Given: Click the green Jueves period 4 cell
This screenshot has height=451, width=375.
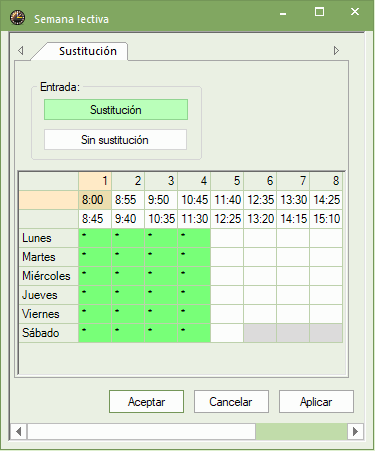Looking at the screenshot, I should (x=194, y=295).
